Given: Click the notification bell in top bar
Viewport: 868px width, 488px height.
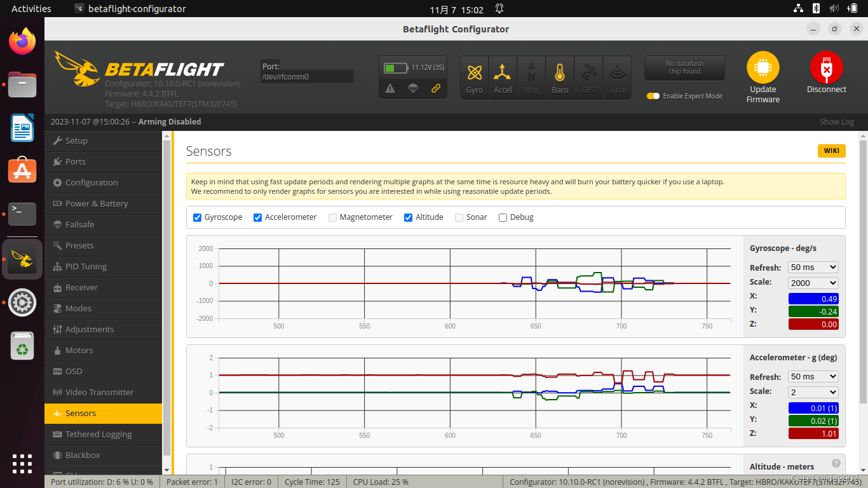Looking at the screenshot, I should click(499, 9).
